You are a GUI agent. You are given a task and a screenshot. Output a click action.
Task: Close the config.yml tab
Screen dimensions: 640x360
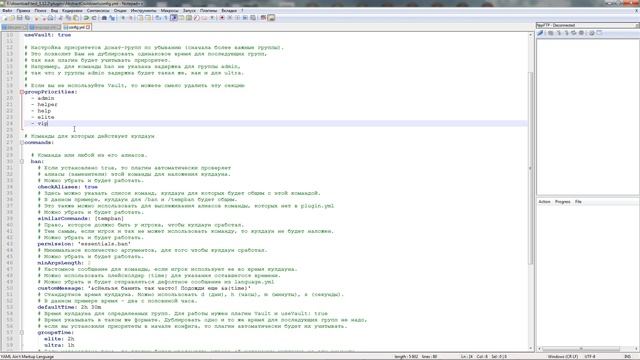click(x=88, y=27)
